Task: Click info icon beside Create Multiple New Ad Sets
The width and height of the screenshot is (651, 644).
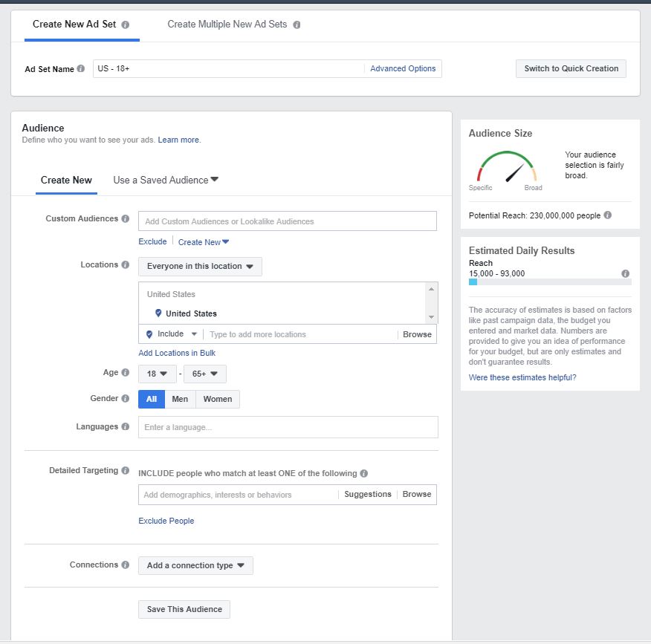Action: tap(297, 25)
